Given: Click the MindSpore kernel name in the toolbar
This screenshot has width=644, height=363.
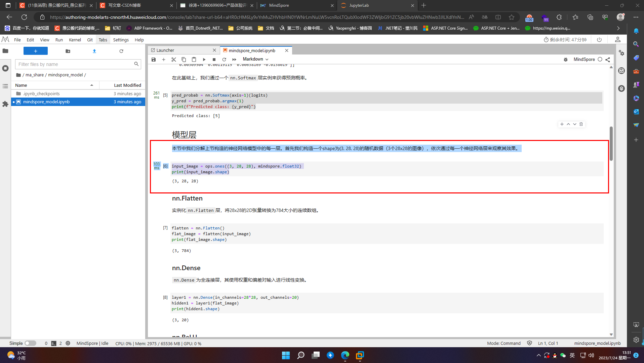Looking at the screenshot, I should (584, 60).
